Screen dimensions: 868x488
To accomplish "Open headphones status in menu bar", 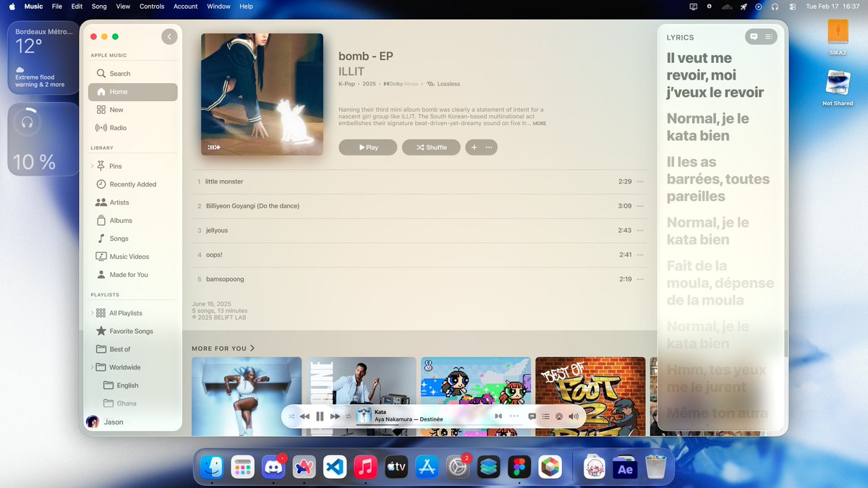I will click(775, 7).
